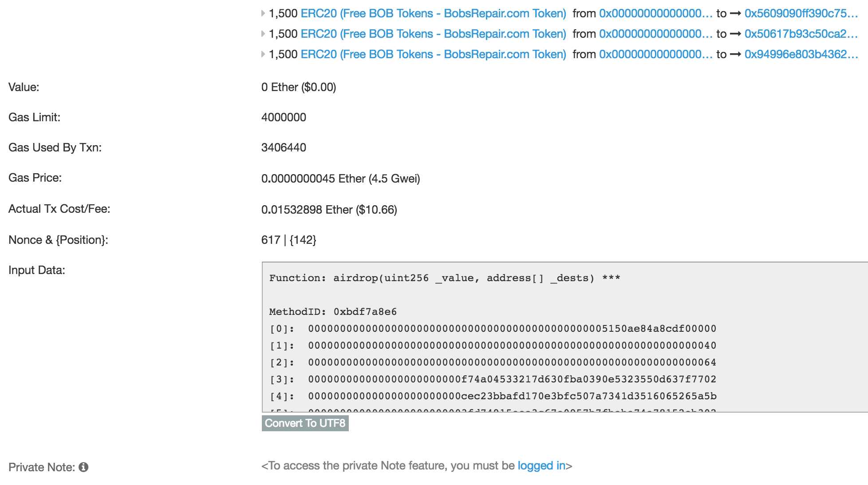868x485 pixels.
Task: Open the first Free BOB Tokens link
Action: pyautogui.click(x=433, y=13)
